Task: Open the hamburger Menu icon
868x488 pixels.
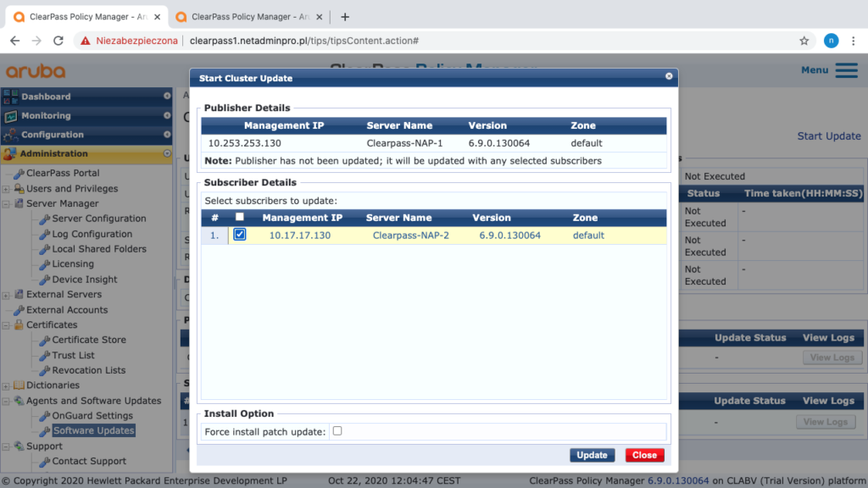Action: 846,70
